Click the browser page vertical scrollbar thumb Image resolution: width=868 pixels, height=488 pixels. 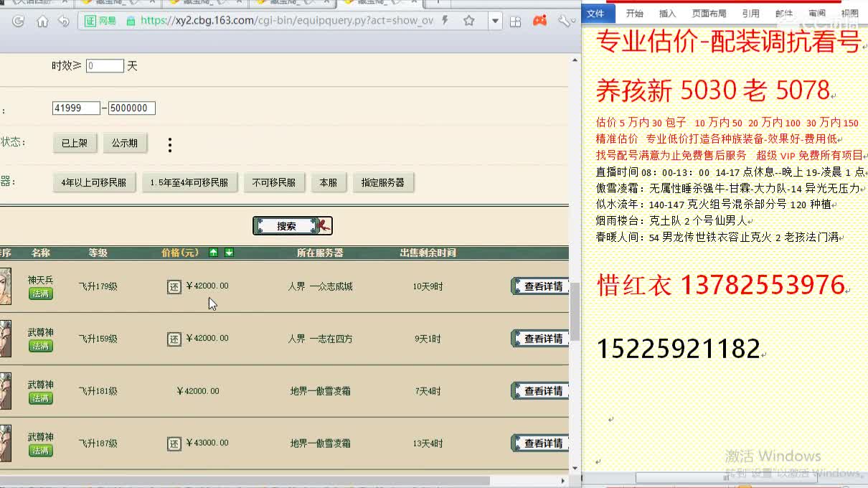[x=574, y=313]
